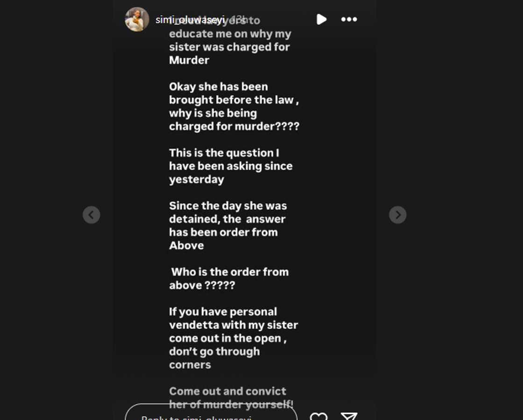Open the three-dot more options menu
Viewport: 523px width, 420px height.
point(349,19)
